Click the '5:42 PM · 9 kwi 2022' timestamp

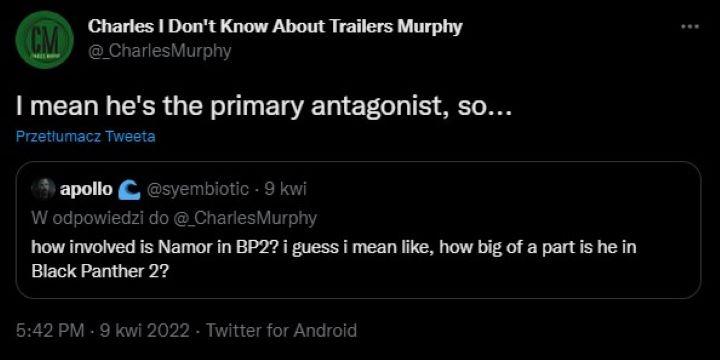(102, 331)
